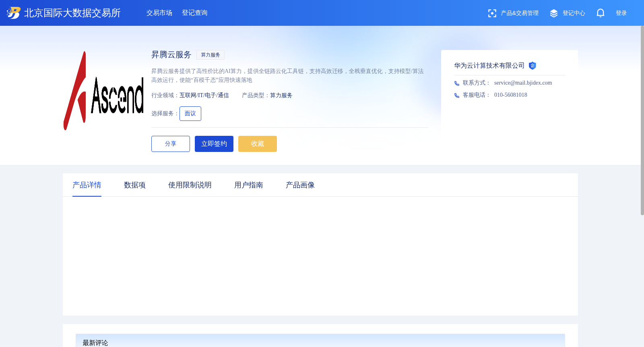Click the phone number 010-56081018
The height and width of the screenshot is (347, 644).
pos(511,95)
